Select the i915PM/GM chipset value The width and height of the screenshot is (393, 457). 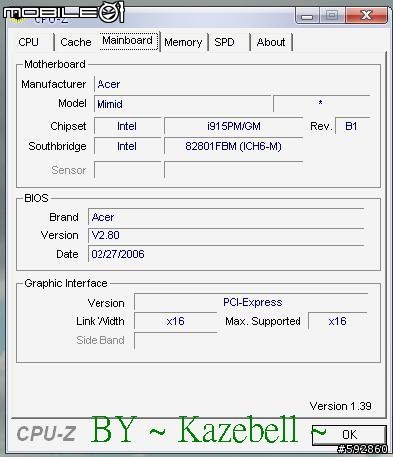233,126
